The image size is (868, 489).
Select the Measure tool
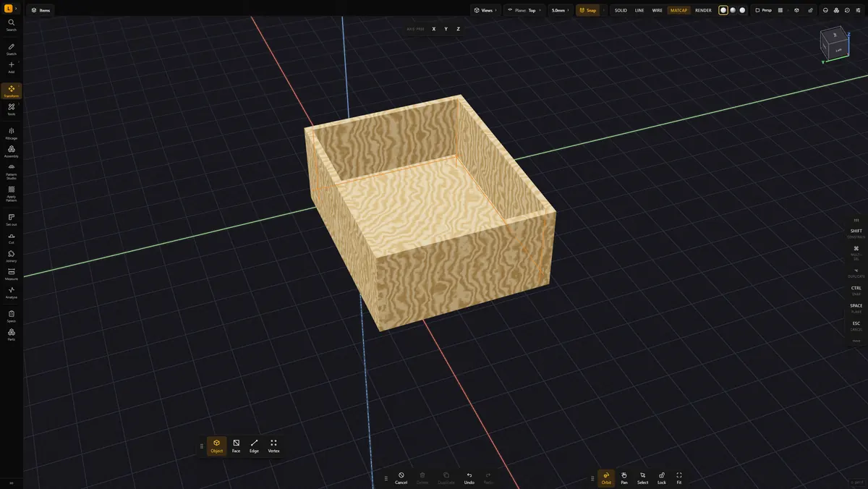[12, 274]
